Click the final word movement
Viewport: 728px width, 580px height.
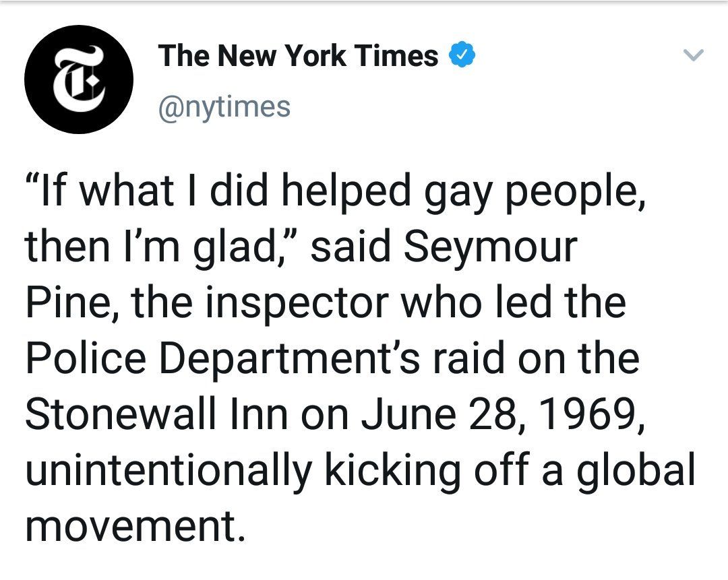[135, 527]
